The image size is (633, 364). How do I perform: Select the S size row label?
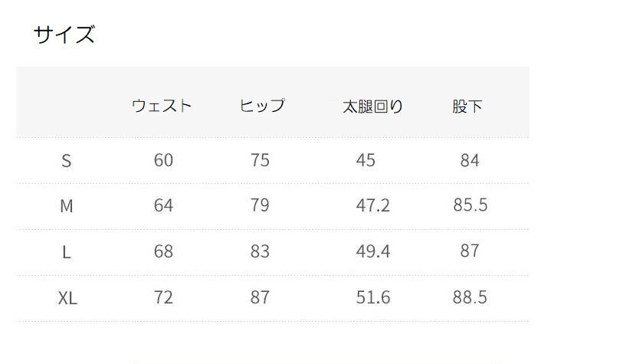coord(67,161)
